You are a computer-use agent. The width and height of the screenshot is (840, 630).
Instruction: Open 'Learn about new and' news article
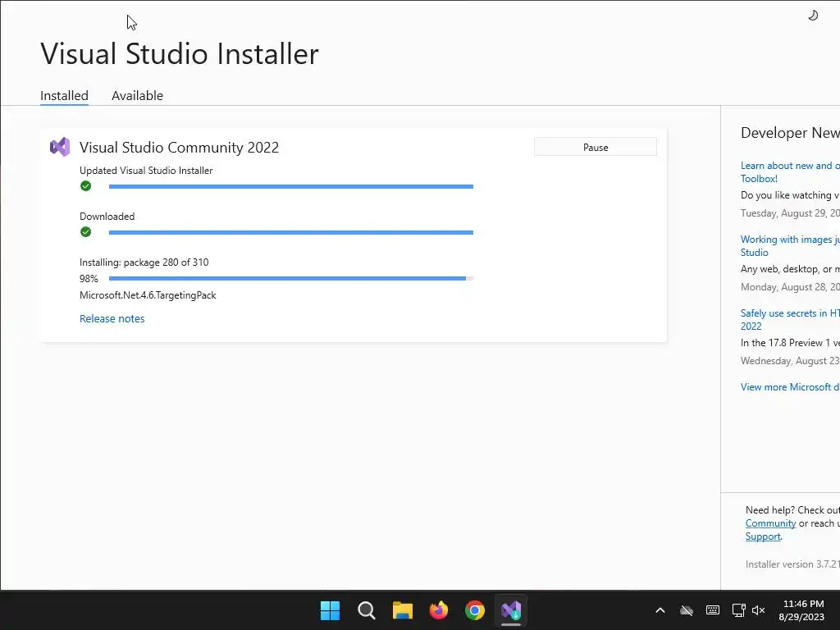[790, 172]
